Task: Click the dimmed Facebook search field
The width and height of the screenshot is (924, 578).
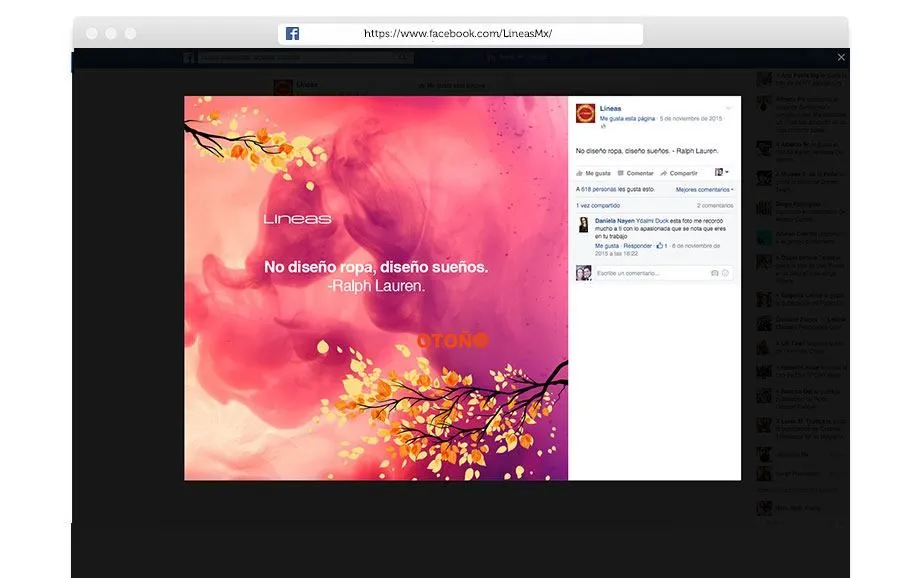Action: tap(305, 57)
